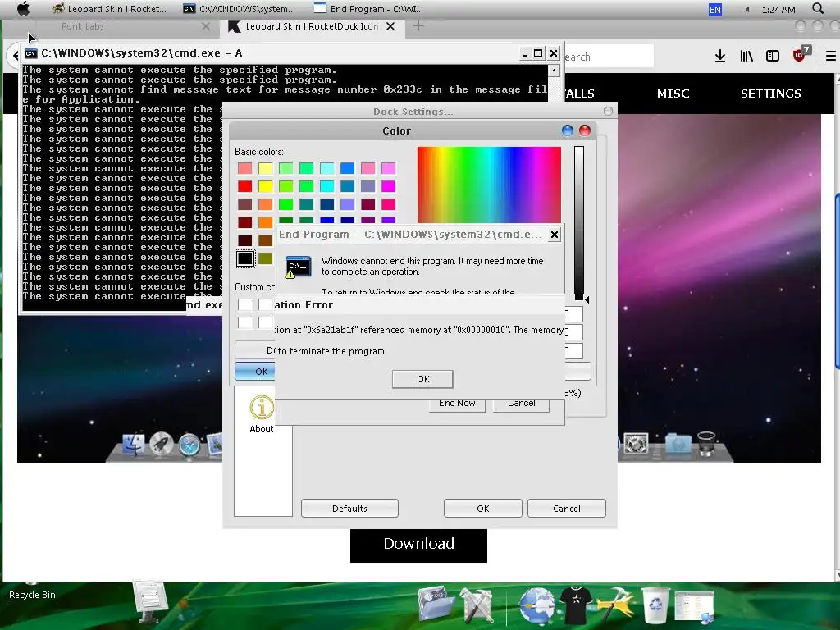This screenshot has width=840, height=630.
Task: Open the hammer dock icon
Action: pyautogui.click(x=614, y=605)
